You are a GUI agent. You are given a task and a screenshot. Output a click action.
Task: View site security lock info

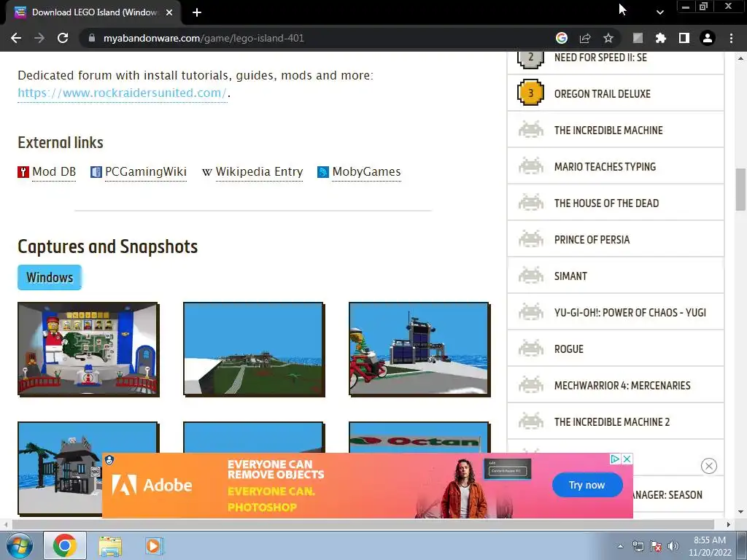(91, 38)
